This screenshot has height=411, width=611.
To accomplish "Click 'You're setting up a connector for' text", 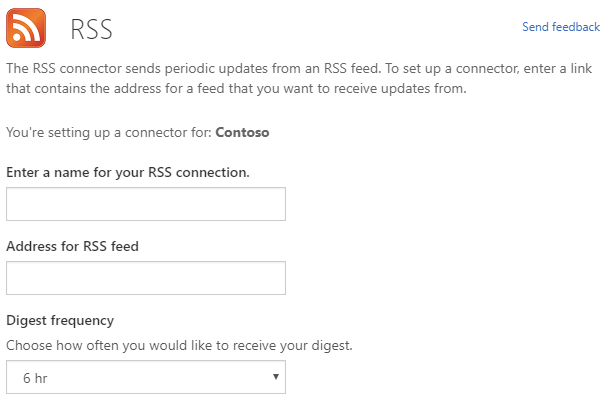I will (x=109, y=132).
